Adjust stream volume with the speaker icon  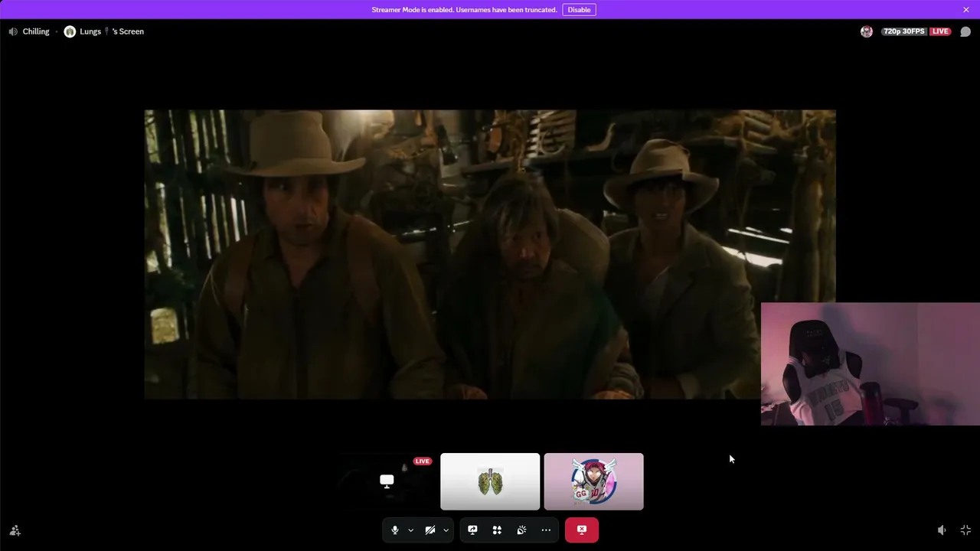(942, 530)
